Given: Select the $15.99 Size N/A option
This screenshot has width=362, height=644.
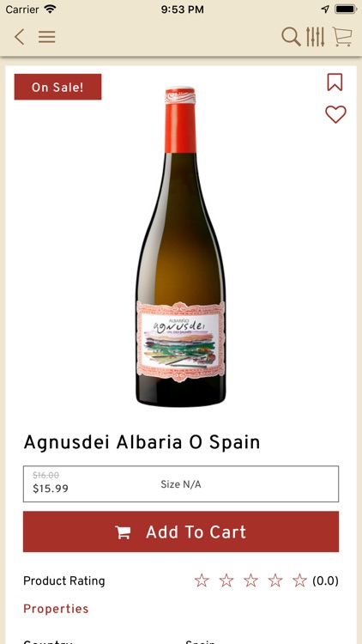Looking at the screenshot, I should (x=181, y=483).
